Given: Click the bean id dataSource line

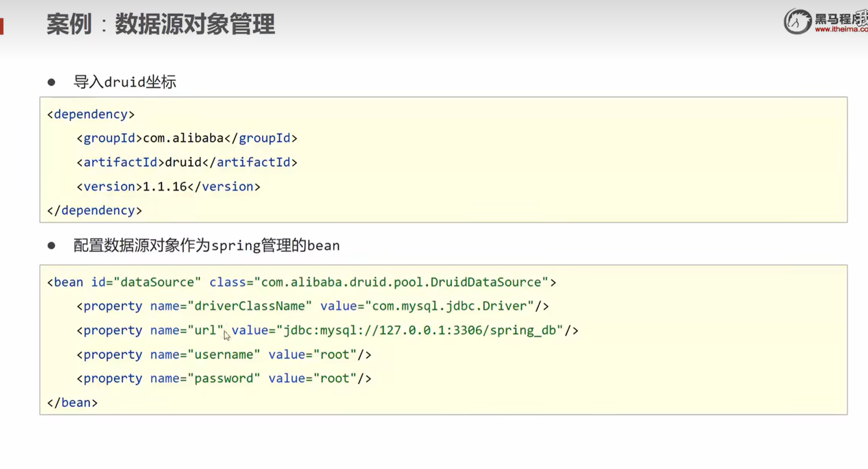Looking at the screenshot, I should [301, 282].
